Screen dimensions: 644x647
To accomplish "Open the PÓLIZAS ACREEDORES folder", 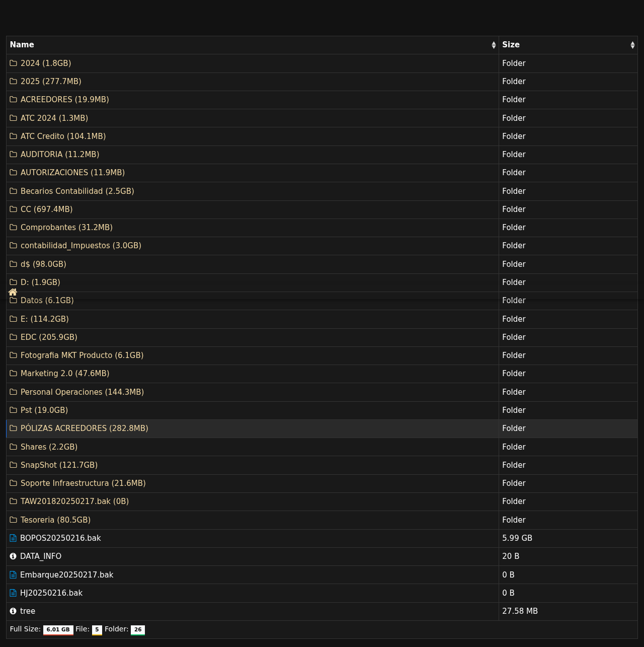I will pyautogui.click(x=84, y=428).
